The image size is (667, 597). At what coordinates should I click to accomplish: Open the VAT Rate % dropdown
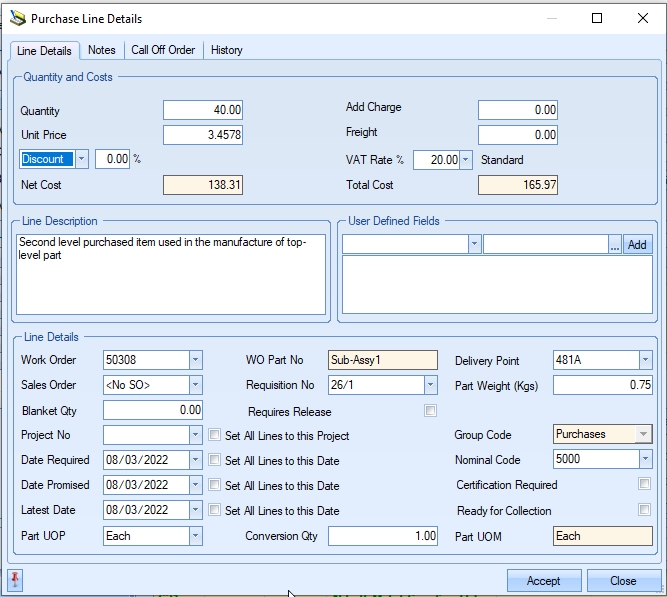pos(466,160)
